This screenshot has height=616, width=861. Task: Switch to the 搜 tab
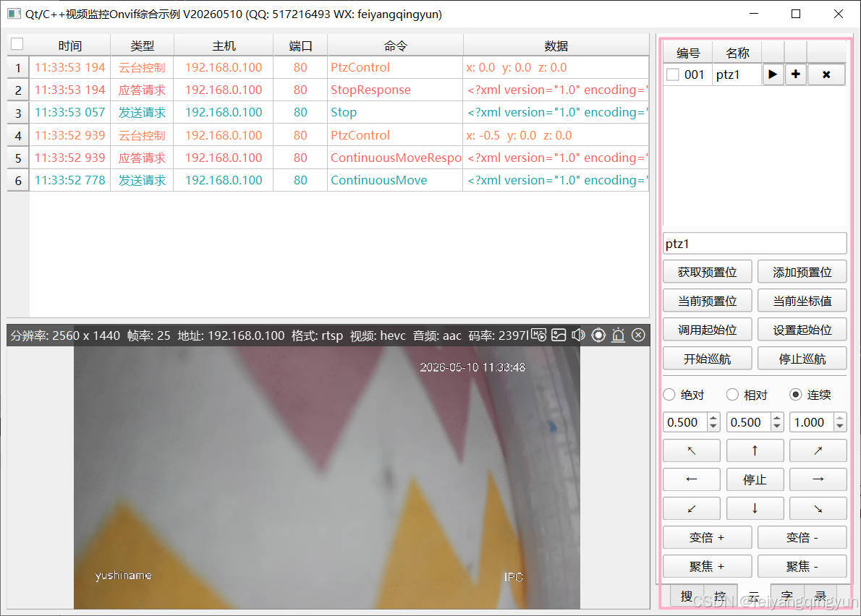point(687,596)
